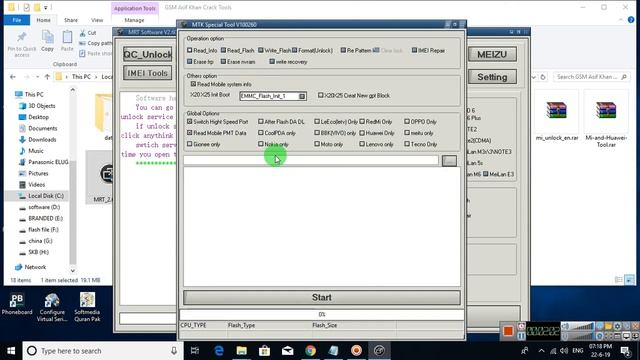Click the network icon in the system tray
This screenshot has height=360, width=640.
pos(553,351)
